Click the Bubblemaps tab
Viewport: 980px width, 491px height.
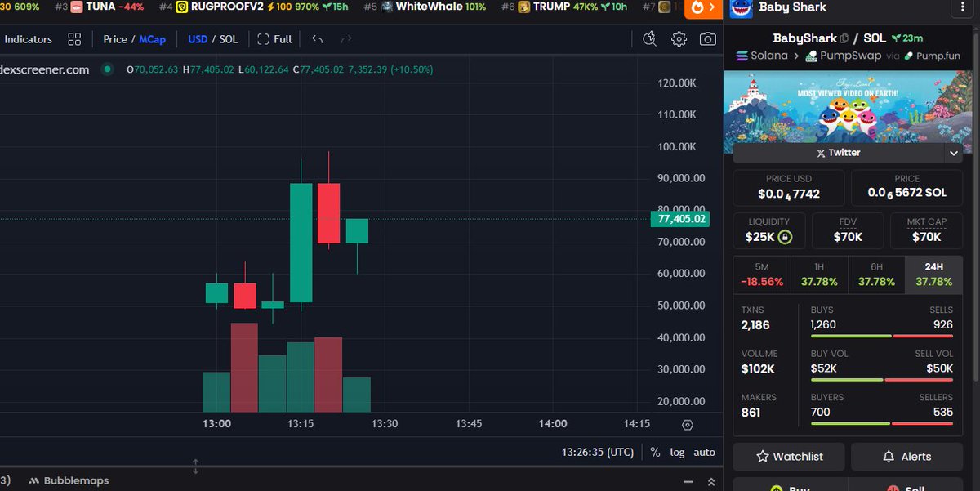pos(69,480)
